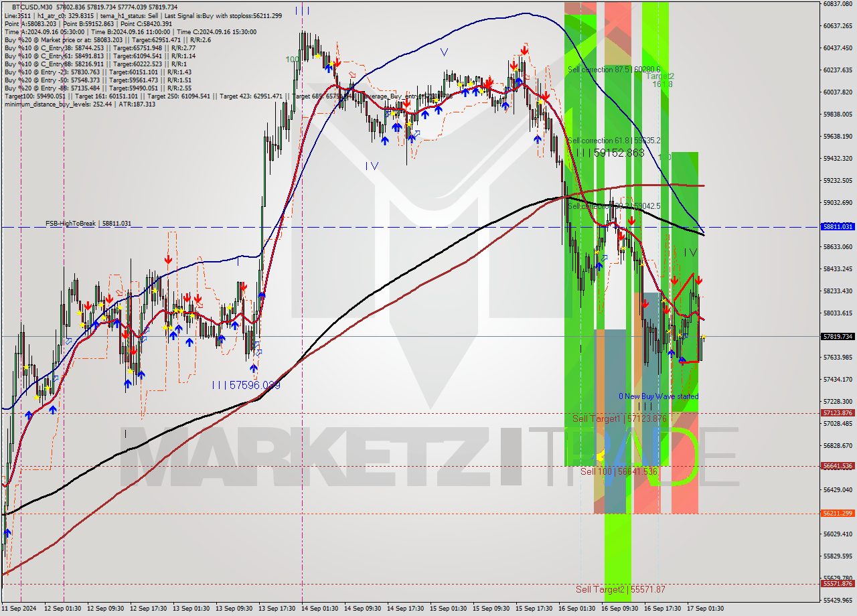Click the '0 New Buy Wave started' text
Screen dimensions: 857x616
(x=658, y=396)
